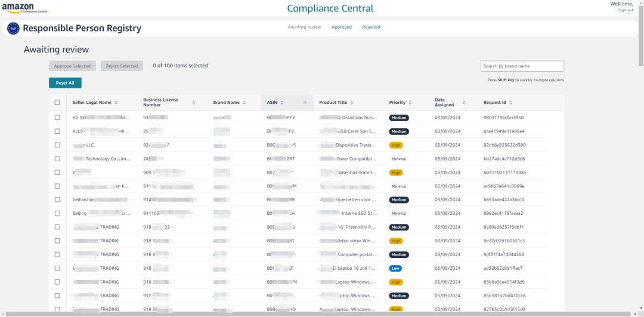Image resolution: width=644 pixels, height=317 pixels.
Task: Check row with request ac9b67a641c5089e
Action: [x=57, y=186]
